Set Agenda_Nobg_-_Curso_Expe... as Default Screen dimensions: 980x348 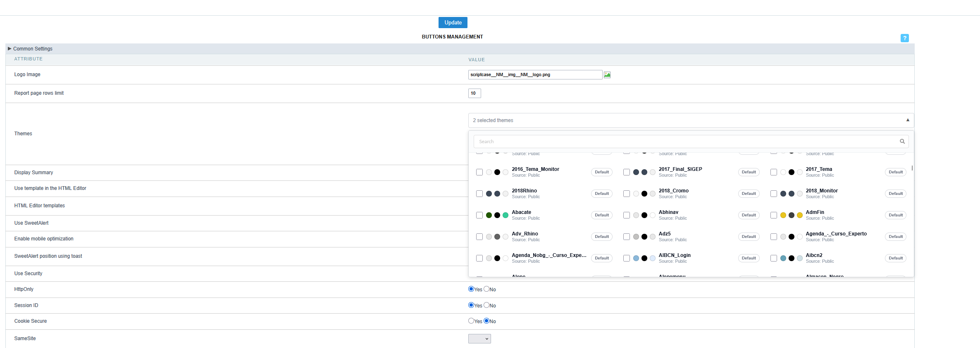[602, 258]
